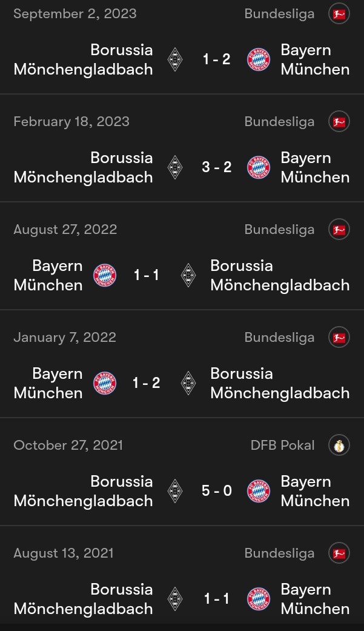Select the August 13, 2021 match date
This screenshot has height=631, width=364.
(64, 553)
